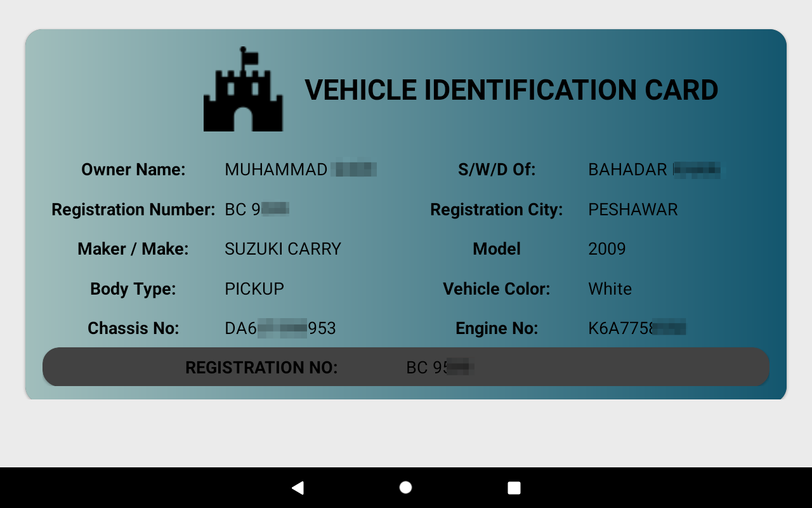Tap the Recent Apps square icon
Image resolution: width=812 pixels, height=508 pixels.
[x=514, y=487]
